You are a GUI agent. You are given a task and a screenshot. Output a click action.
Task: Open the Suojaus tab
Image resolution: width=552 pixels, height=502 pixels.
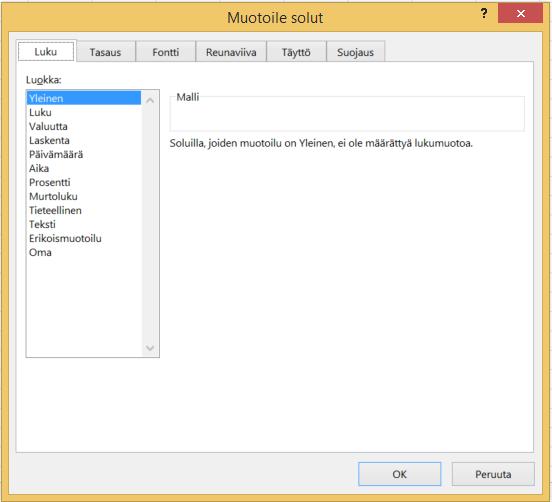point(355,52)
